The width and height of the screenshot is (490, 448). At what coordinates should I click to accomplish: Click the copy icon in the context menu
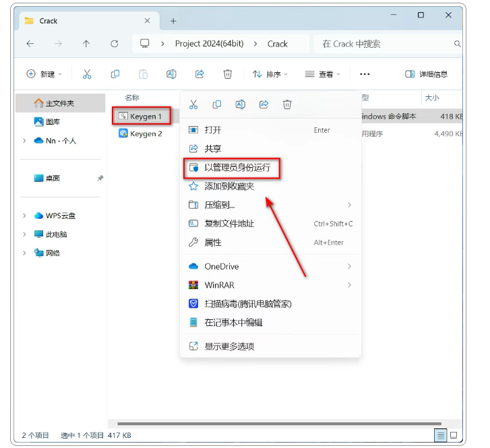click(x=217, y=104)
